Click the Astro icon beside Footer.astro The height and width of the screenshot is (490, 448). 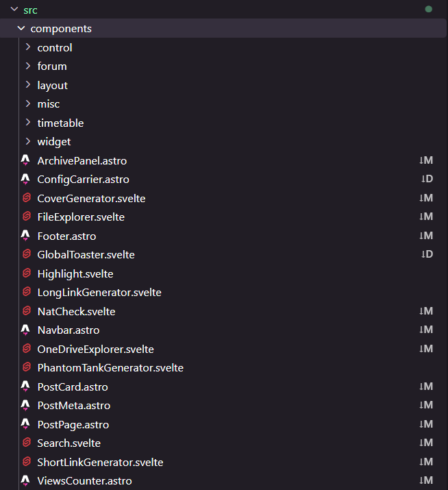coord(26,236)
